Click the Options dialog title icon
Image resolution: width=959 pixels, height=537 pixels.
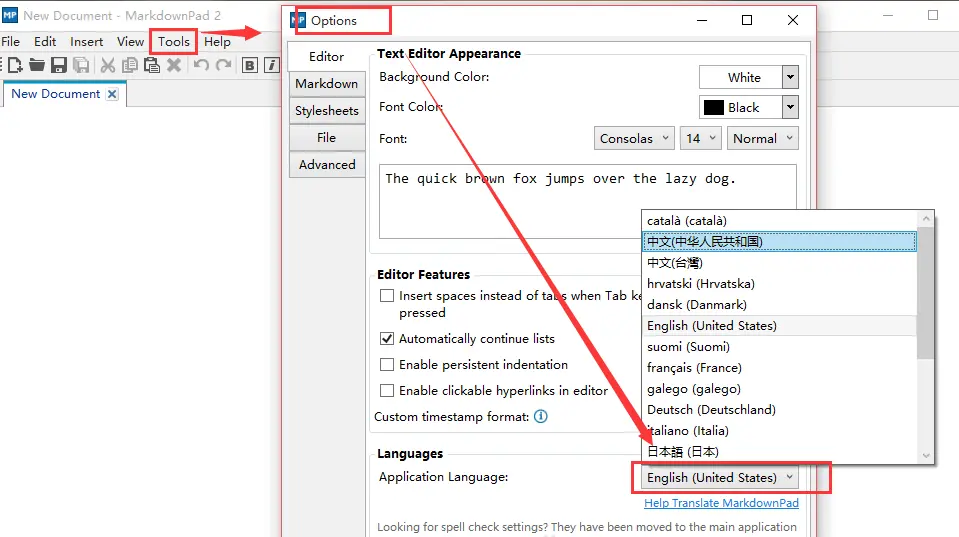tap(298, 20)
